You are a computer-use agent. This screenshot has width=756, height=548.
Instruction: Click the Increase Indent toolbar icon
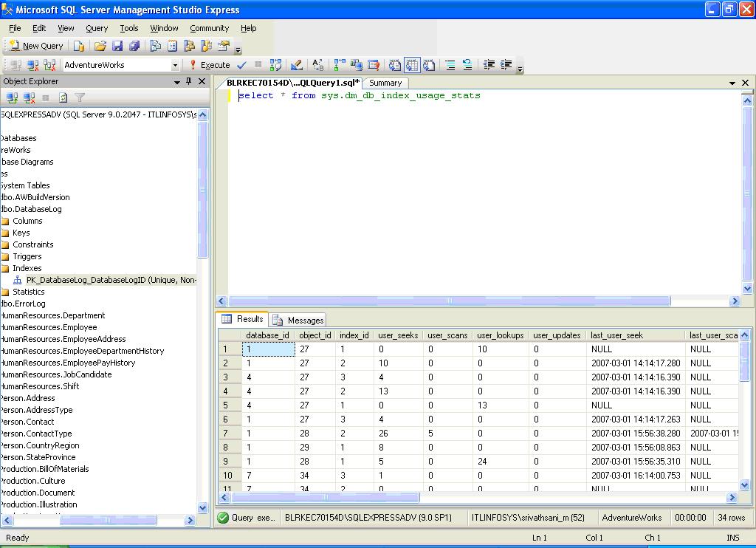506,65
